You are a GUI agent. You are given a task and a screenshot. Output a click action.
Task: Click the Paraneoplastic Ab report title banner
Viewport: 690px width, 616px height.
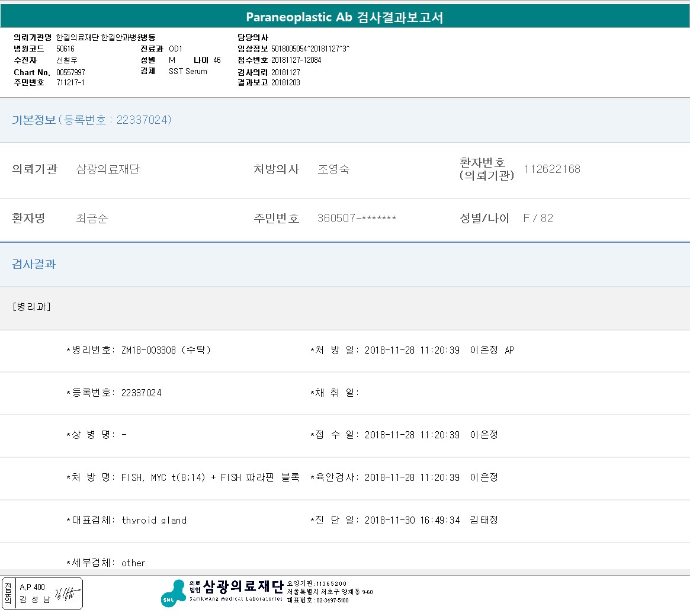tap(345, 17)
